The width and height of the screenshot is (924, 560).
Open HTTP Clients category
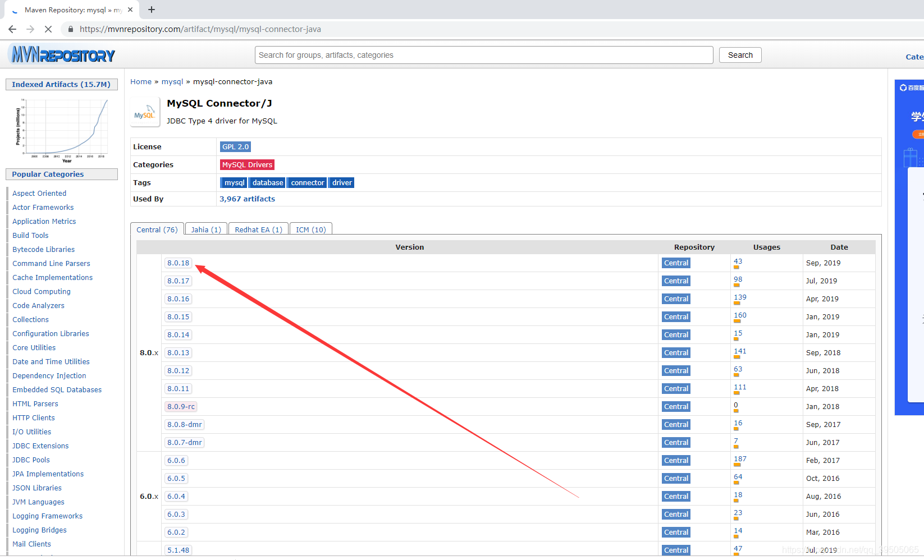coord(34,417)
